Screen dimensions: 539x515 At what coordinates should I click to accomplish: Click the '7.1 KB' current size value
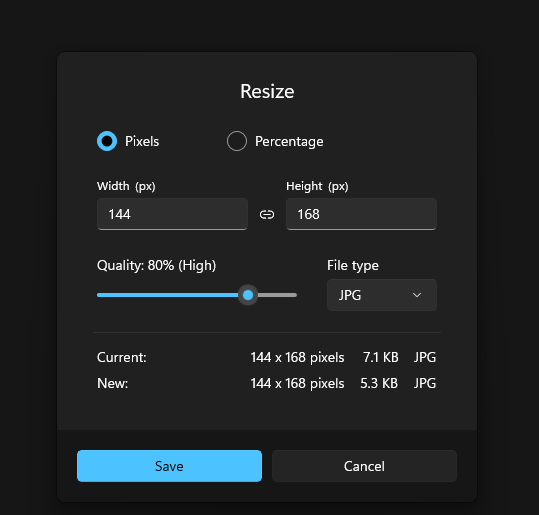coord(381,358)
